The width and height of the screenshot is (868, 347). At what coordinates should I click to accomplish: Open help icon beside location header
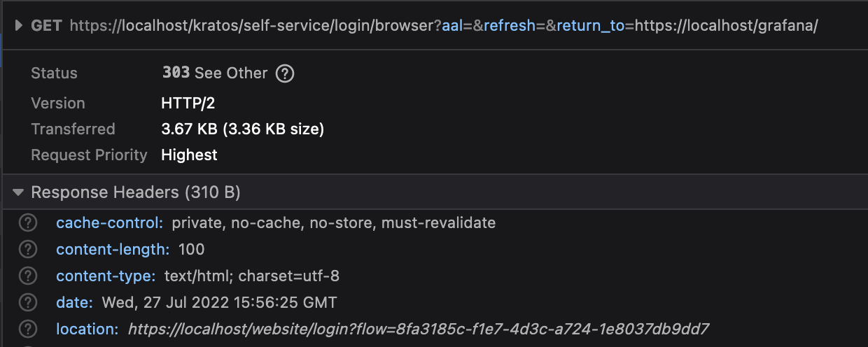[x=27, y=329]
